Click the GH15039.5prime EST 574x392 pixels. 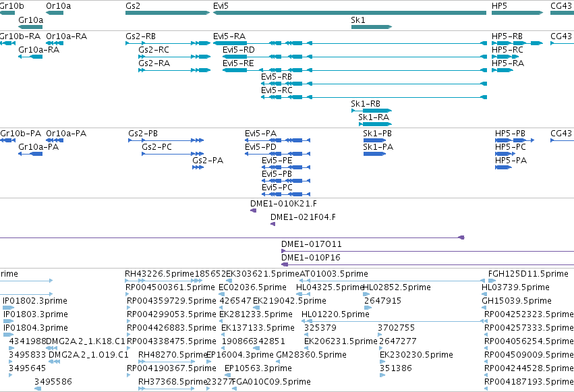tap(483, 308)
